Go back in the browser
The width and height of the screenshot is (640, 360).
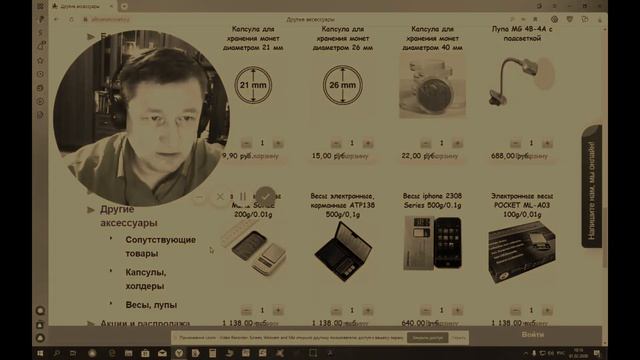(x=56, y=19)
